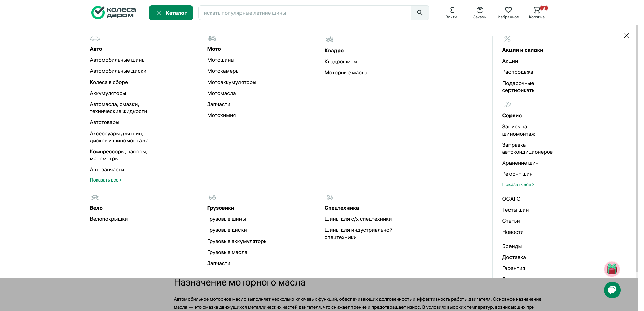This screenshot has height=311, width=644.
Task: Click the pink gift promotion icon
Action: (x=612, y=269)
